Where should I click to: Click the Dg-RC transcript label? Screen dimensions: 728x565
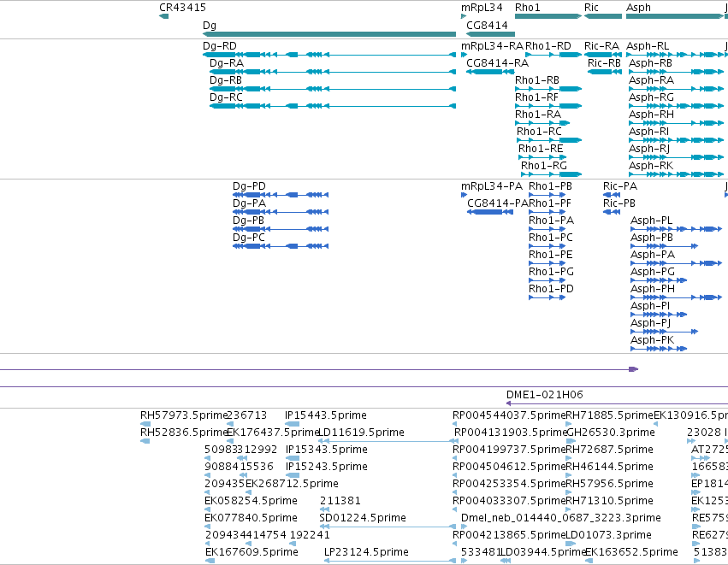coord(226,97)
